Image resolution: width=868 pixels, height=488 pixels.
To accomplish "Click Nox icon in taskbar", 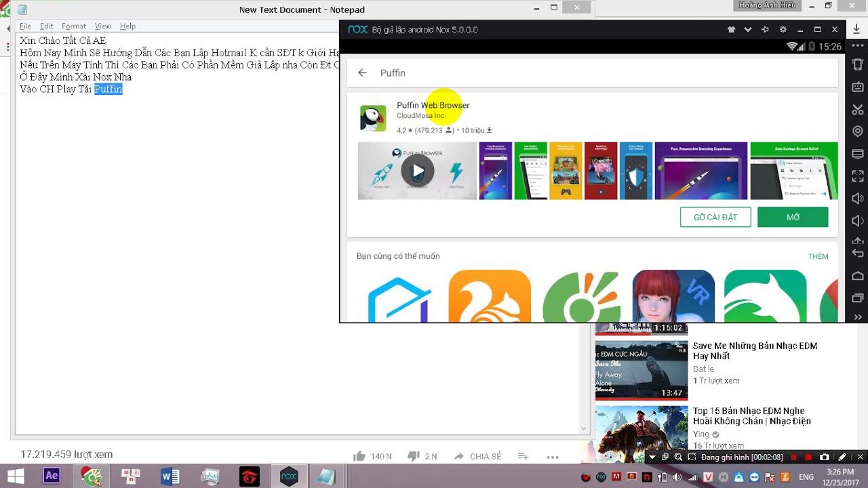I will tap(289, 476).
